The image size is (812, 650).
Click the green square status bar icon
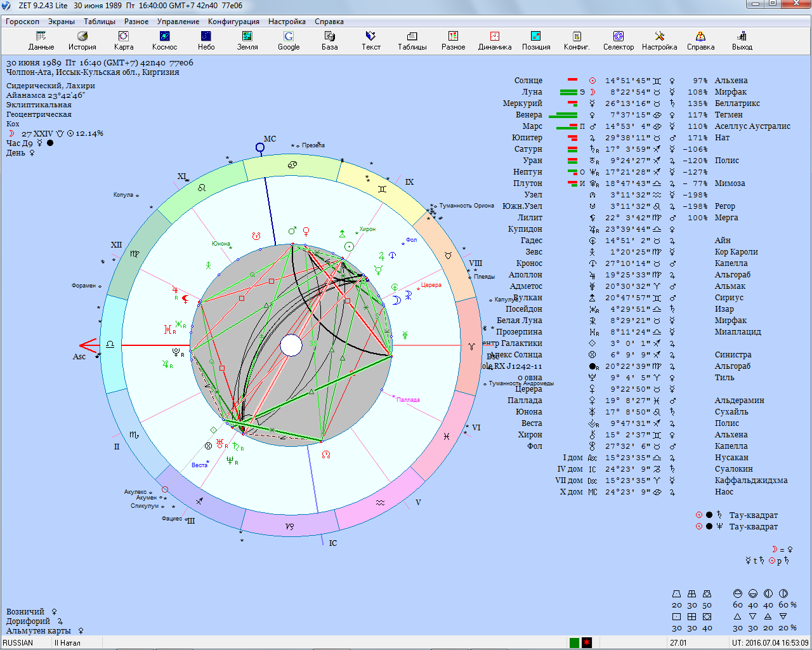(x=575, y=643)
